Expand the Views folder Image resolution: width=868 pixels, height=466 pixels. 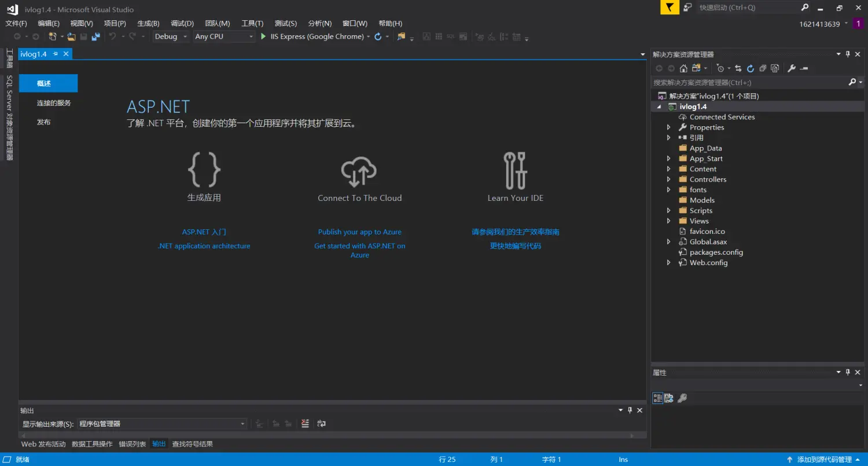point(669,221)
